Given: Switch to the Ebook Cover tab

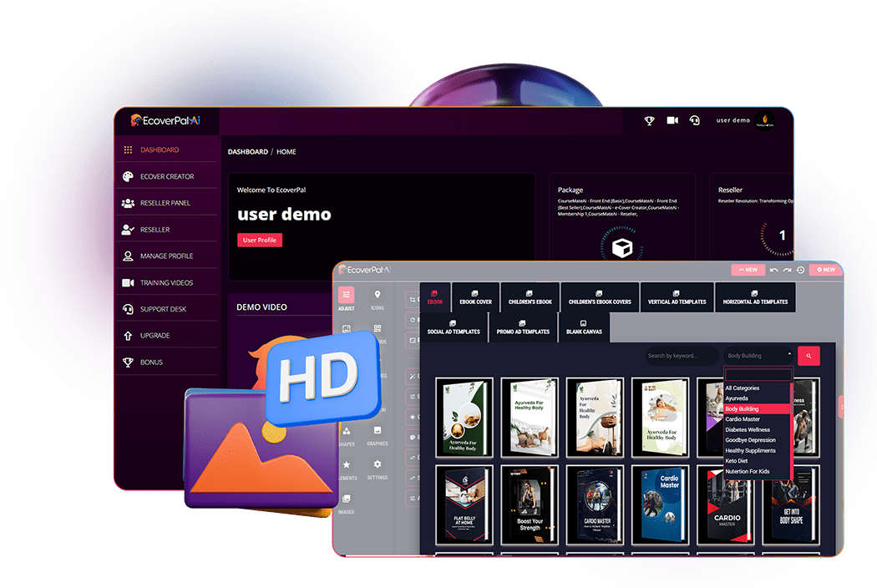Looking at the screenshot, I should (475, 297).
